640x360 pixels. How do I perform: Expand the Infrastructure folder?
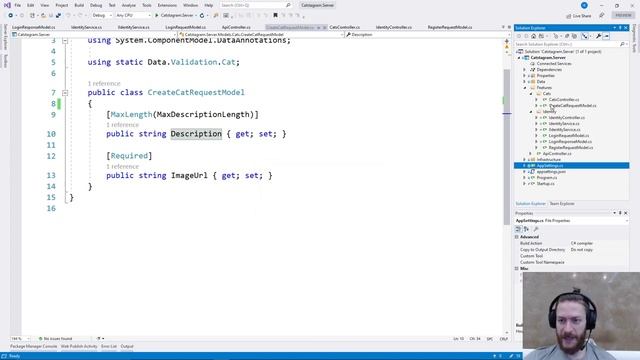coord(525,160)
